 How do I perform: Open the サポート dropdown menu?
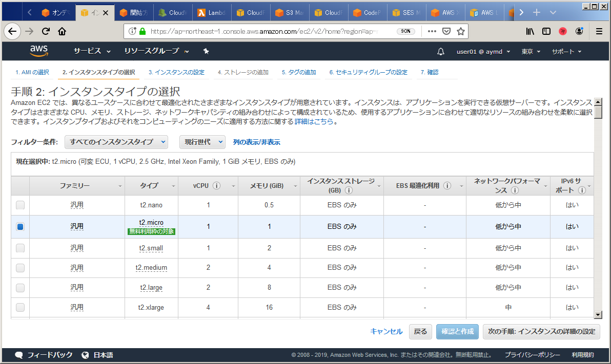566,51
